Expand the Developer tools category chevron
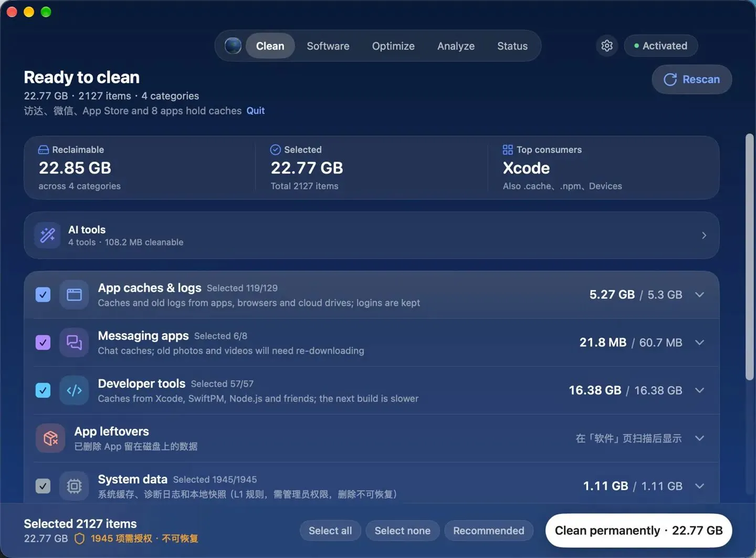 coord(699,390)
